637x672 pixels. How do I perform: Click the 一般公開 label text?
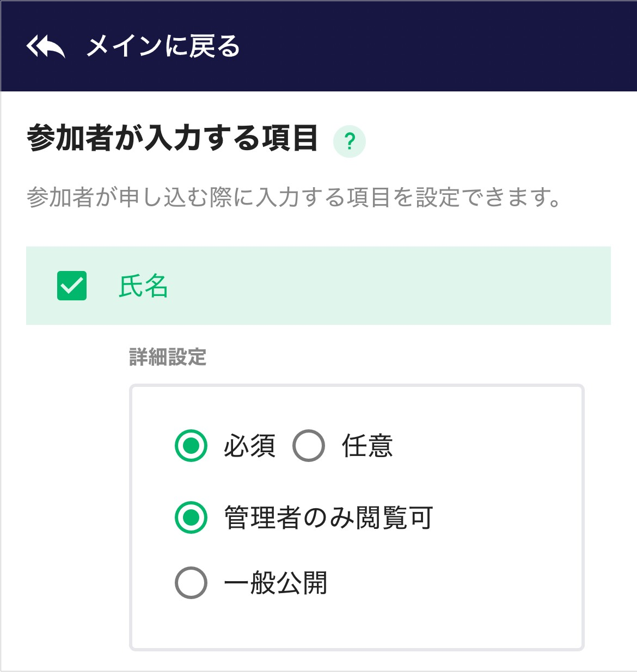tap(275, 583)
